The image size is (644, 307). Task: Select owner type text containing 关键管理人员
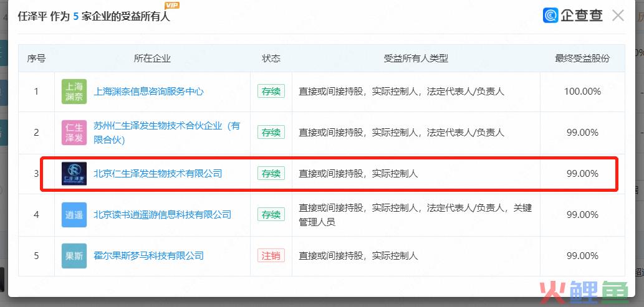click(x=415, y=215)
